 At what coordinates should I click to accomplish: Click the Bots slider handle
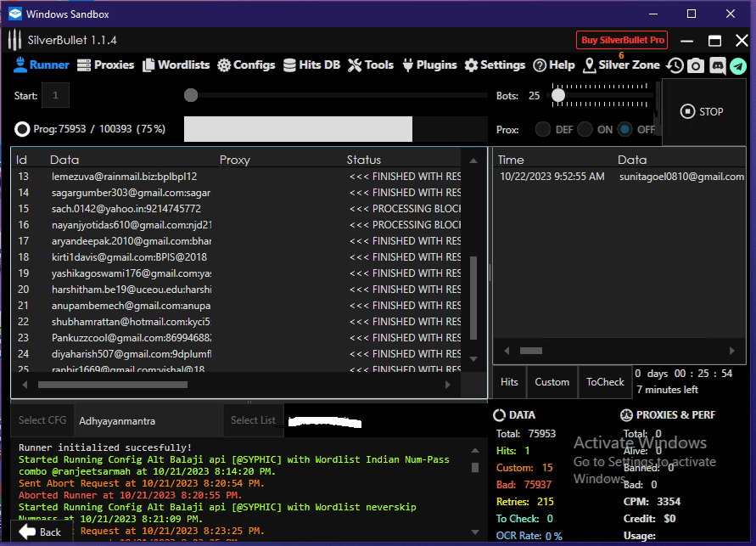(557, 96)
